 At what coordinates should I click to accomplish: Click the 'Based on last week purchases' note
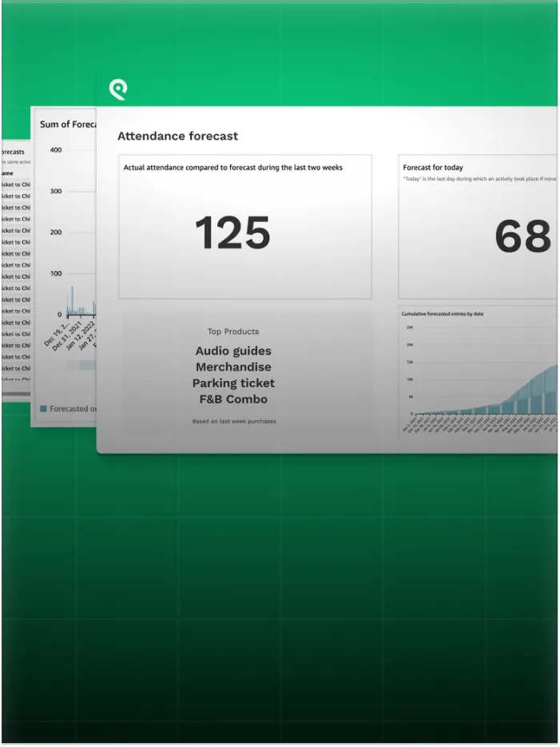(234, 422)
